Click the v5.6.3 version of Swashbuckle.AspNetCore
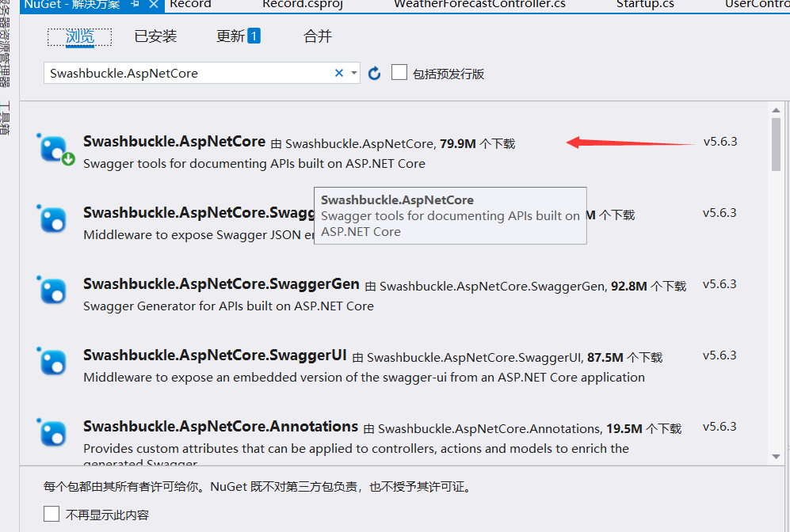 [720, 142]
